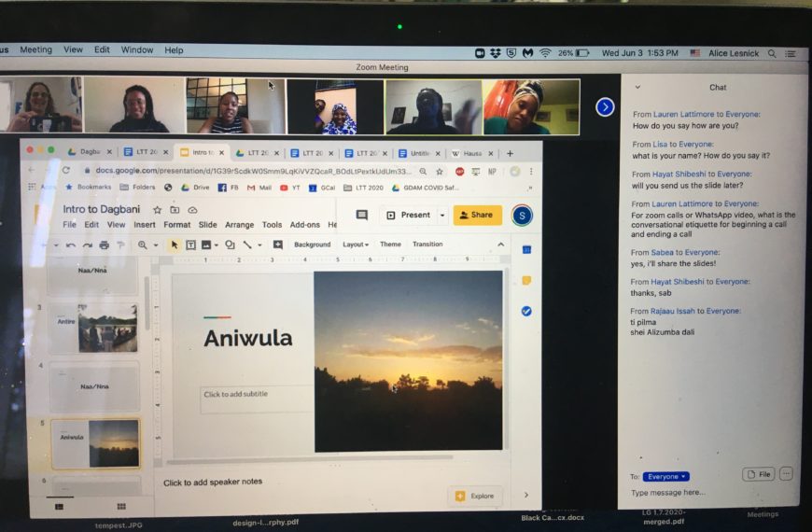Open Google Tasks in the side panel
812x532 pixels.
pyautogui.click(x=526, y=311)
